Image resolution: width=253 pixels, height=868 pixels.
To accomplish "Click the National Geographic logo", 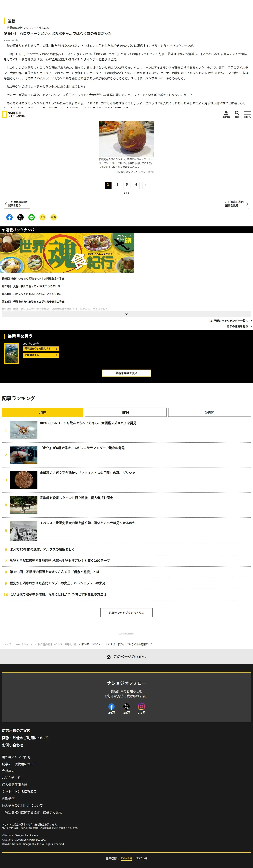I will [x=14, y=114].
